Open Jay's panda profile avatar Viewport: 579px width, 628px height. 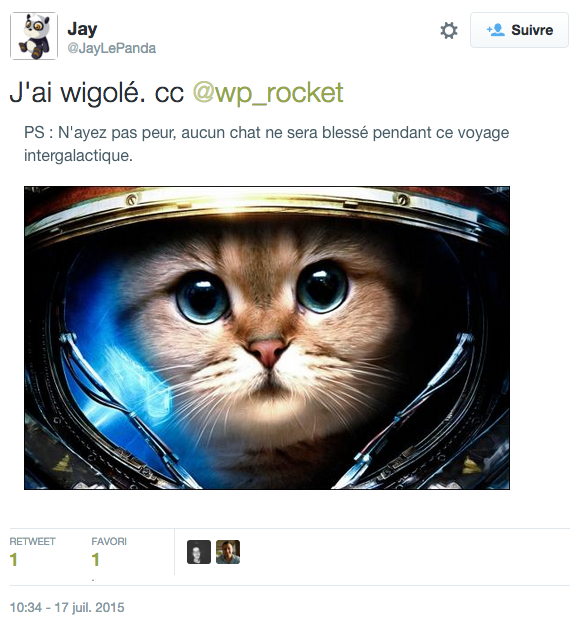34,36
